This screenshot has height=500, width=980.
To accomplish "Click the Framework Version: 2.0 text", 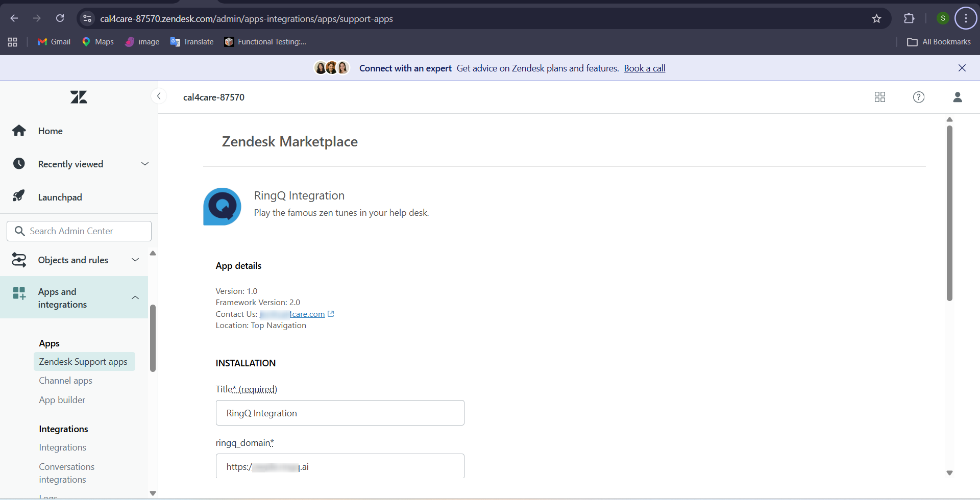I will point(258,302).
